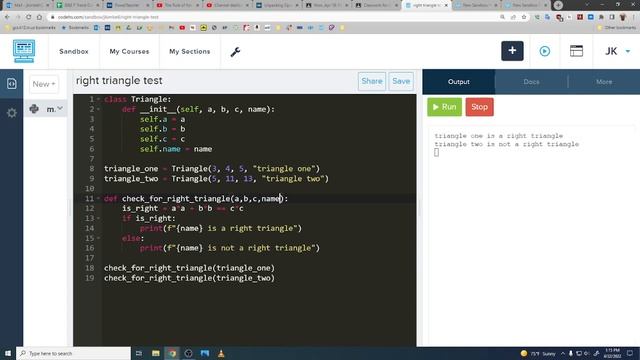Reload the page with browser refresh icon
The width and height of the screenshot is (640, 360).
29,17
